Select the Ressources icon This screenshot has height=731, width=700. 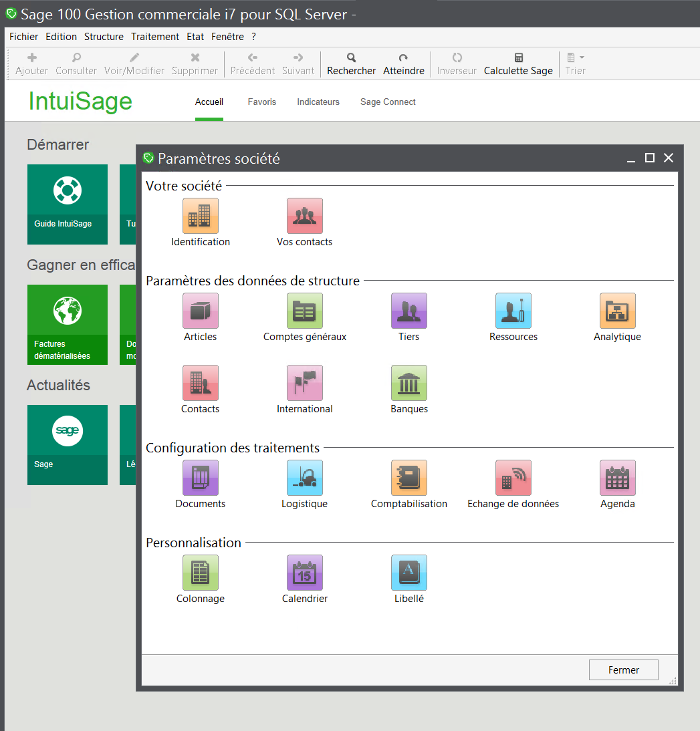tap(513, 311)
